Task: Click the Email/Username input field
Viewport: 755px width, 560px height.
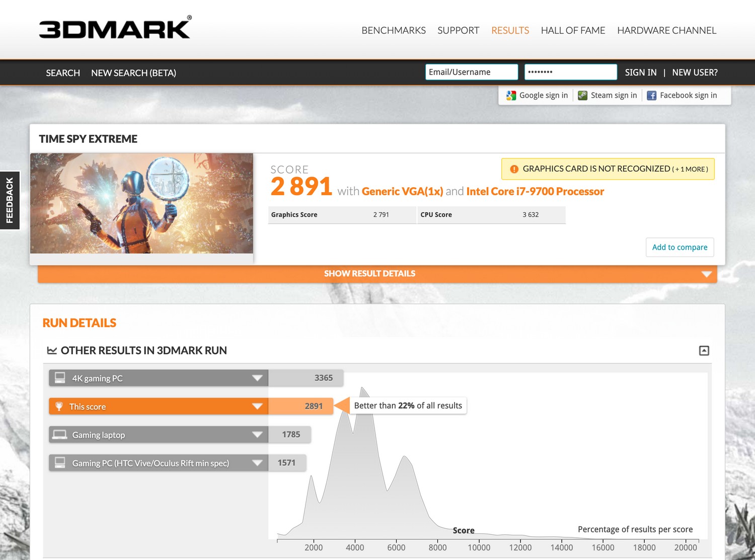Action: (x=471, y=72)
